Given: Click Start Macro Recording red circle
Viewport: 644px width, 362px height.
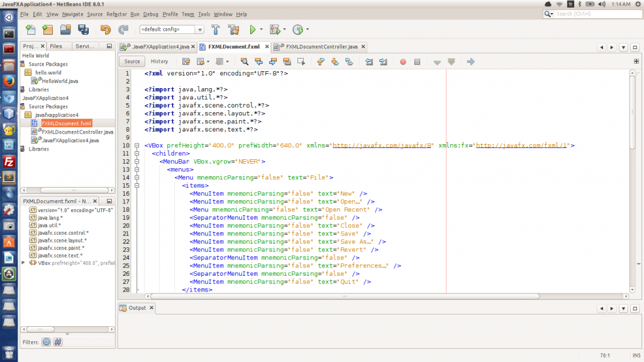Looking at the screenshot, I should coord(403,62).
